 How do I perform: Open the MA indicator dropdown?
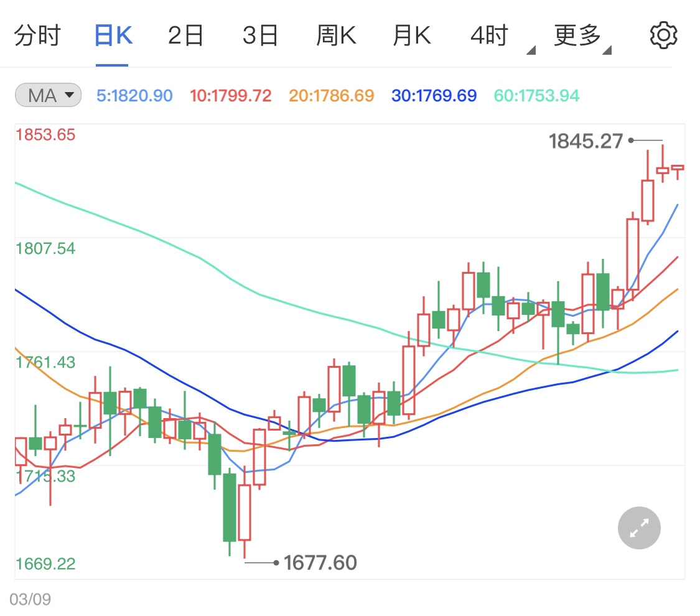48,95
